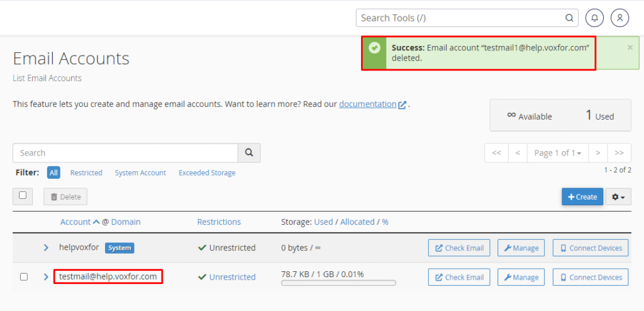Image resolution: width=644 pixels, height=311 pixels.
Task: Select the System Account filter
Action: [140, 172]
